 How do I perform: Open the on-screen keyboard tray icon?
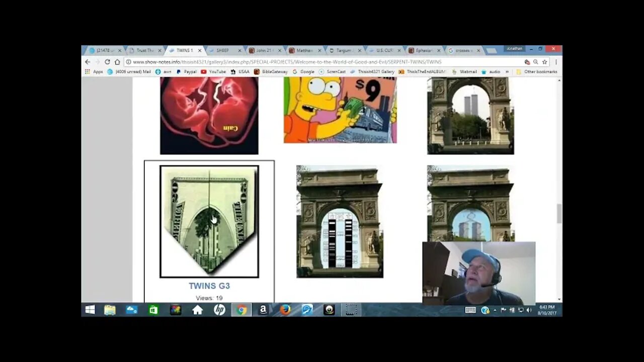pyautogui.click(x=470, y=310)
